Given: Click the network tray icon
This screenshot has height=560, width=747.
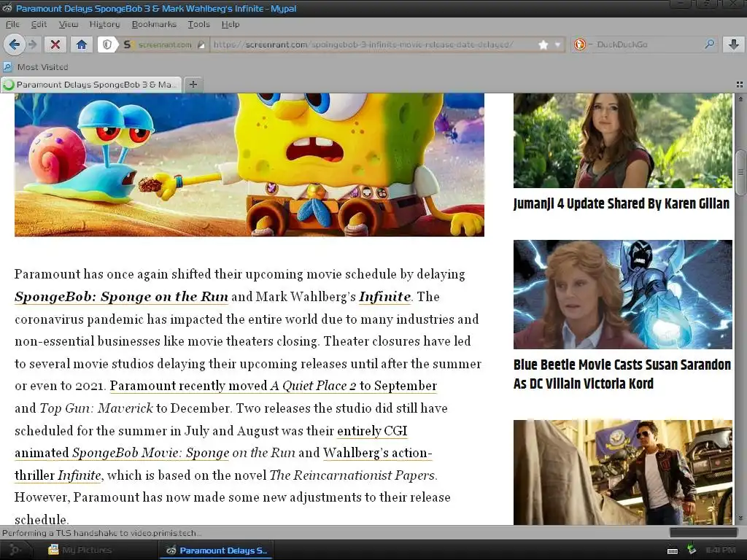Looking at the screenshot, I should click(691, 550).
